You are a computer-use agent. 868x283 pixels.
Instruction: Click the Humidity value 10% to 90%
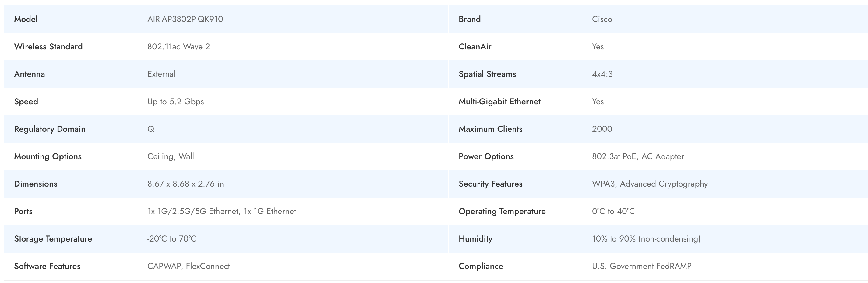click(x=646, y=239)
